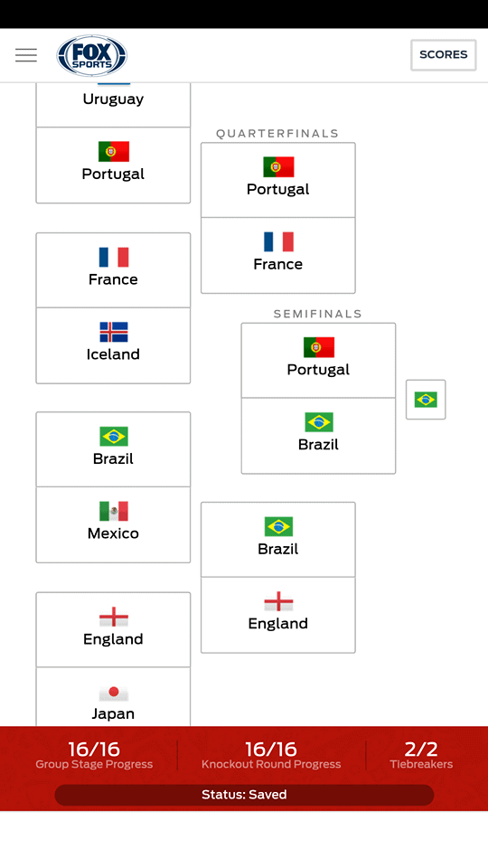Viewport: 488px width, 868px height.
Task: Tap the Status: Saved bar
Action: click(244, 795)
